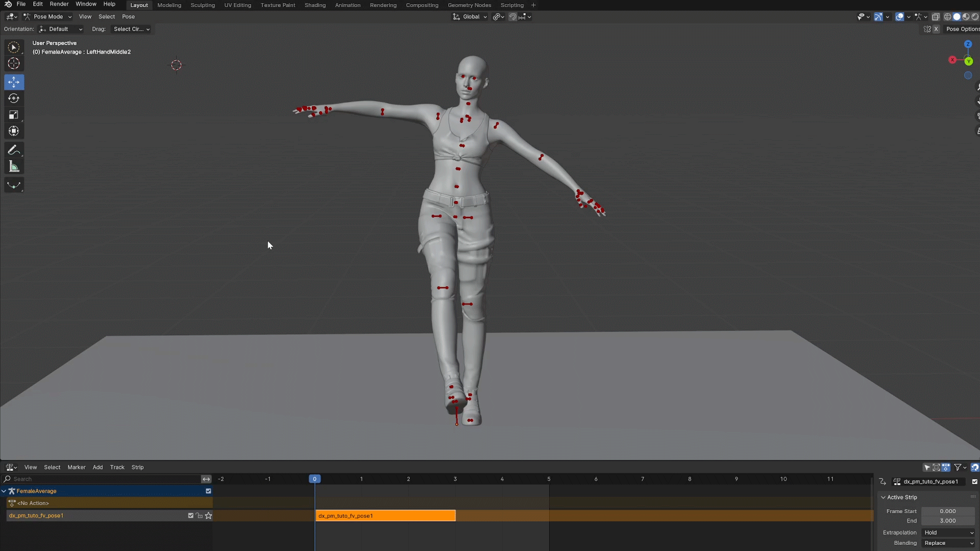Toggle mute checkbox on dx_pm_tuto_fv_pose1 track
980x551 pixels.
[x=191, y=516]
